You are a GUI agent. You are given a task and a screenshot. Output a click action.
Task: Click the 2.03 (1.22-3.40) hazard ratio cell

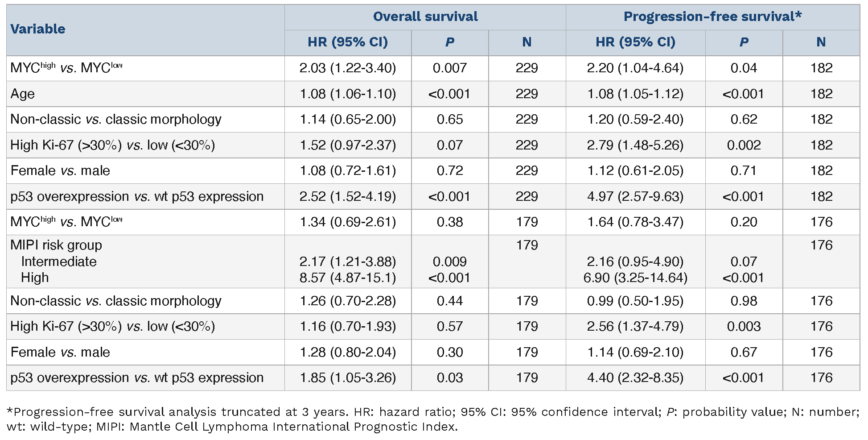pyautogui.click(x=348, y=68)
